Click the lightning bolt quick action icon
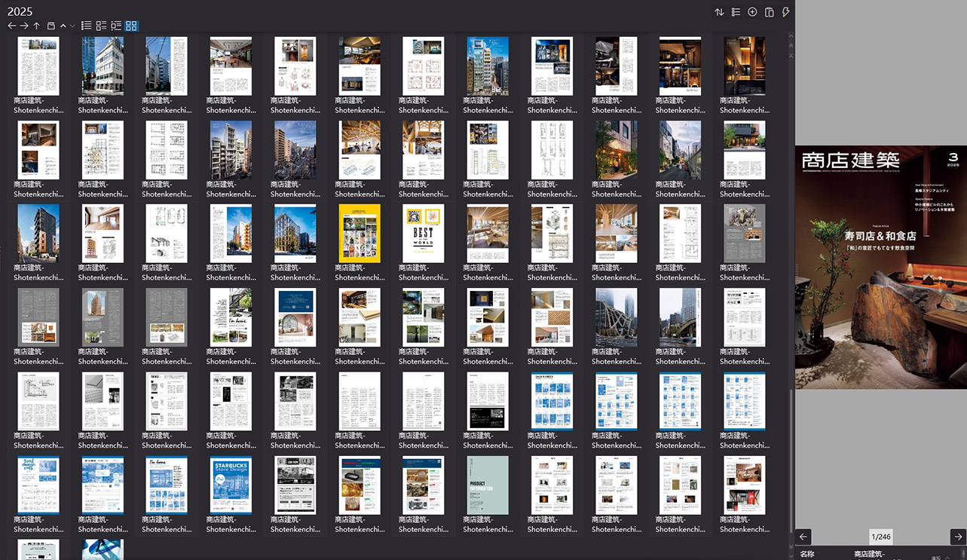The height and width of the screenshot is (560, 967). tap(785, 12)
